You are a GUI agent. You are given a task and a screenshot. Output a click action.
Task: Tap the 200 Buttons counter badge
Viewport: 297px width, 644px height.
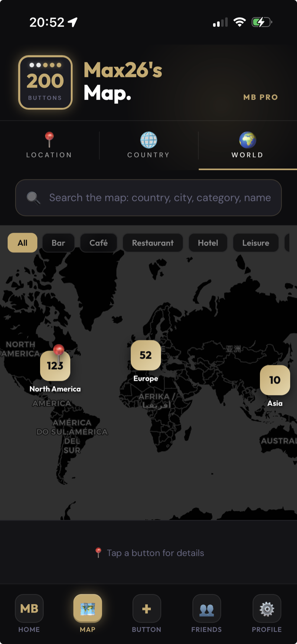click(45, 82)
